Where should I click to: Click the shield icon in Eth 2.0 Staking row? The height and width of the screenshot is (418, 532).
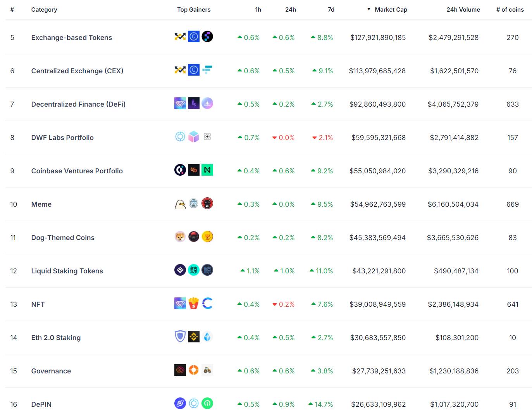(x=180, y=337)
